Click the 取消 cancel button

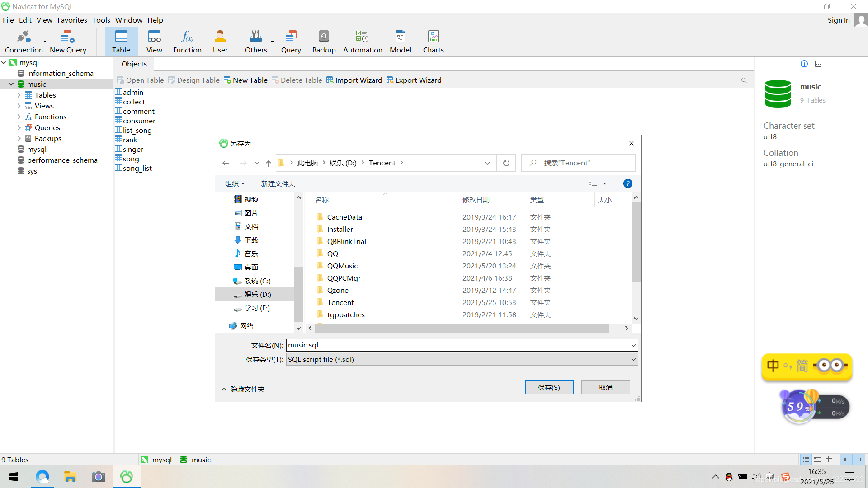(606, 387)
